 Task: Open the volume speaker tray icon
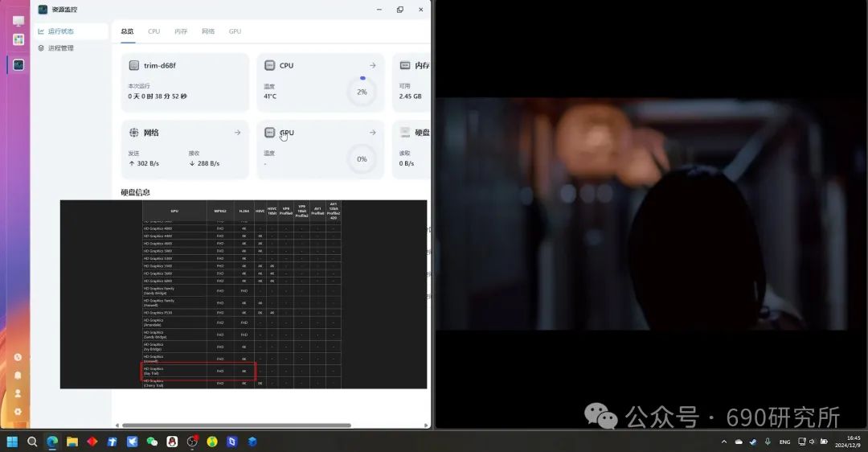[812, 442]
